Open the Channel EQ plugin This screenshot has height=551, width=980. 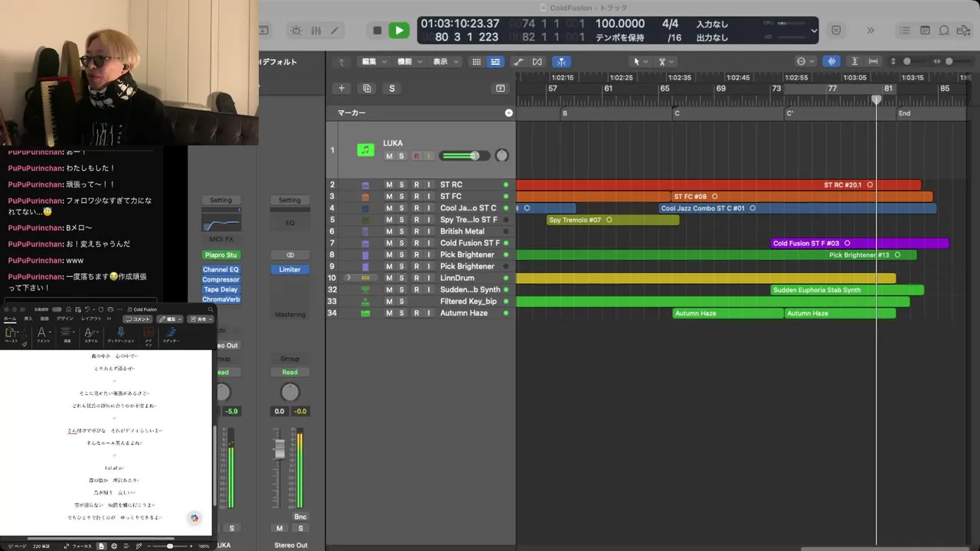220,269
